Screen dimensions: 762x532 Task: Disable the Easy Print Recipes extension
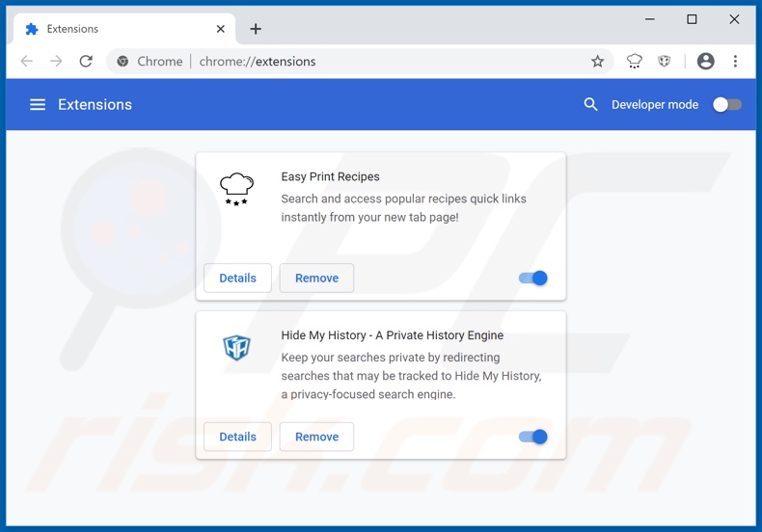tap(533, 279)
